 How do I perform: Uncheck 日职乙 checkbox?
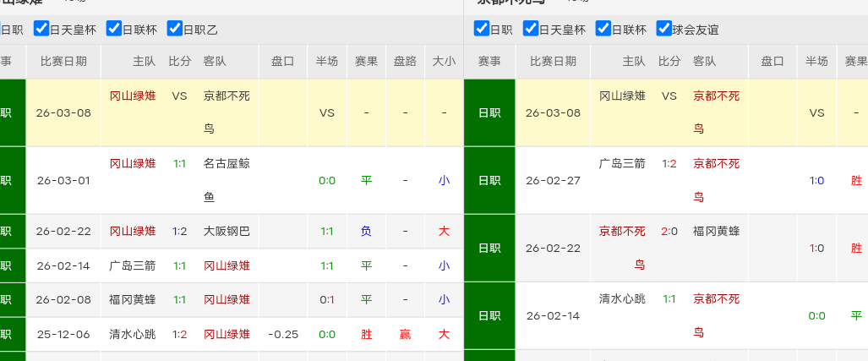click(175, 29)
